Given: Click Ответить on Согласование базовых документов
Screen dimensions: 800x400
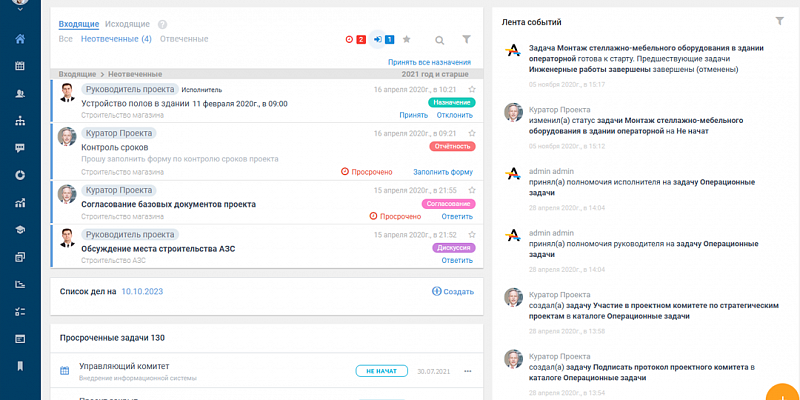Looking at the screenshot, I should [x=457, y=216].
